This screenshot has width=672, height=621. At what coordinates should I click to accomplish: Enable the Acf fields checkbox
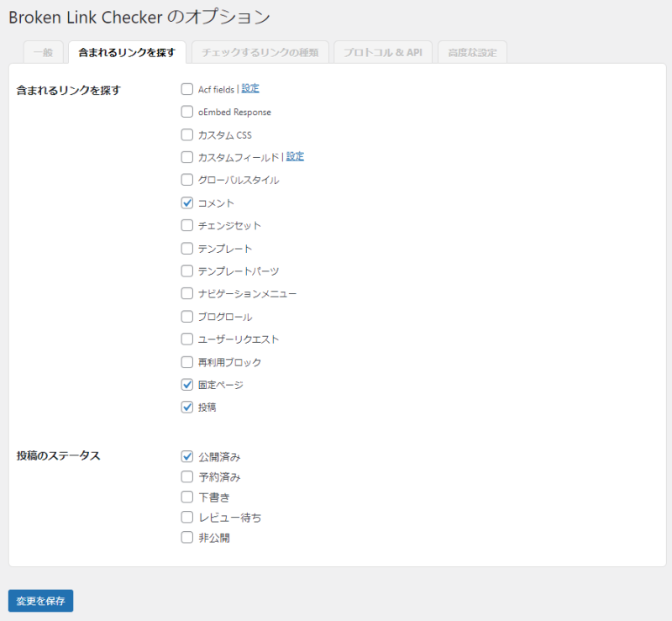(186, 89)
